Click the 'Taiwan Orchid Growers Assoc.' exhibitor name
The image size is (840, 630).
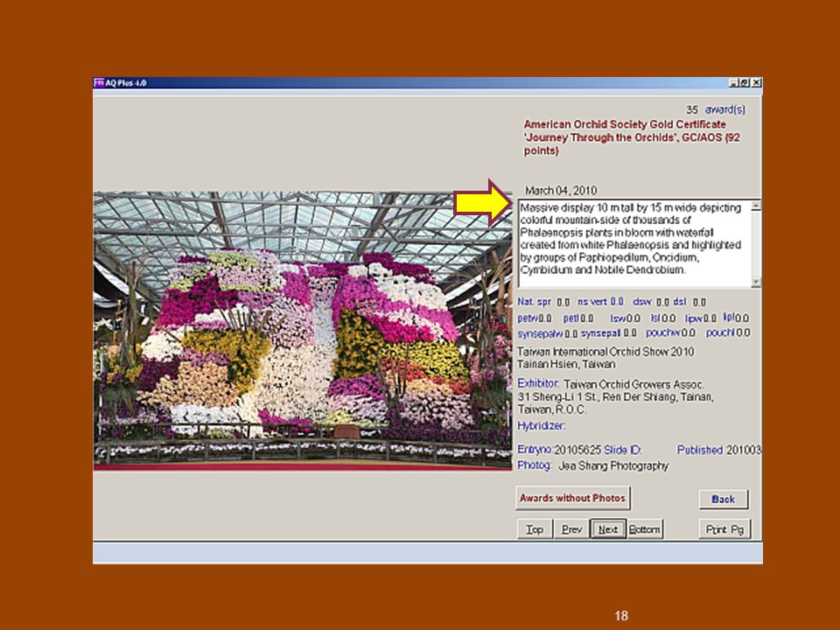633,385
